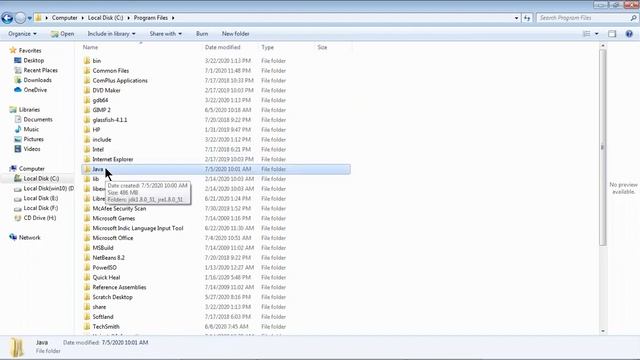Screen dimensions: 640x360
Task: Click the file list vertical scrollbar
Action: 603,147
